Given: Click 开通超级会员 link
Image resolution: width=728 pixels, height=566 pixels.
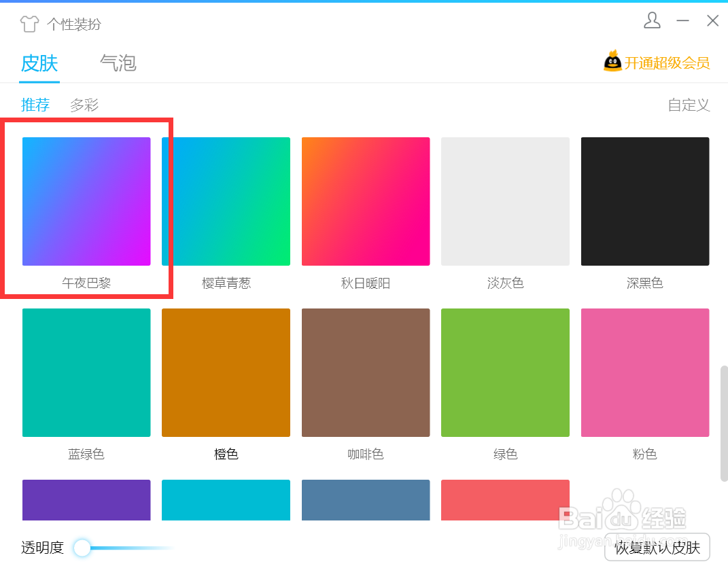Looking at the screenshot, I should (x=667, y=63).
